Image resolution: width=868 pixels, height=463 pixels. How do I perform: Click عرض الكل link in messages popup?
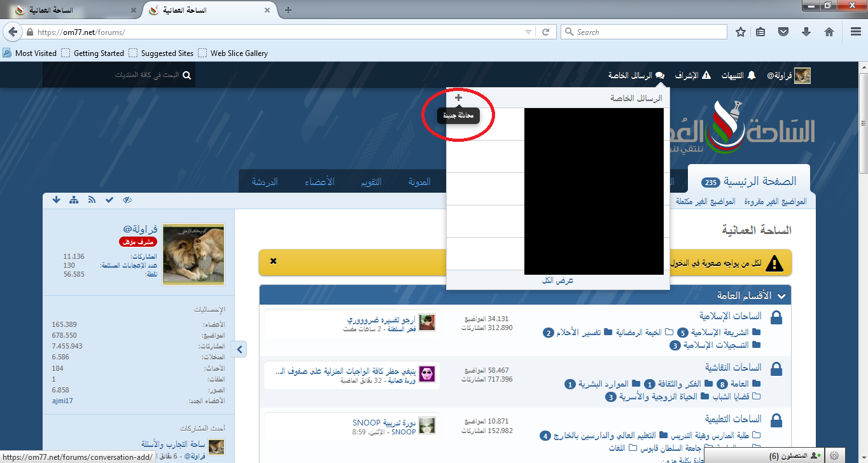coord(558,280)
